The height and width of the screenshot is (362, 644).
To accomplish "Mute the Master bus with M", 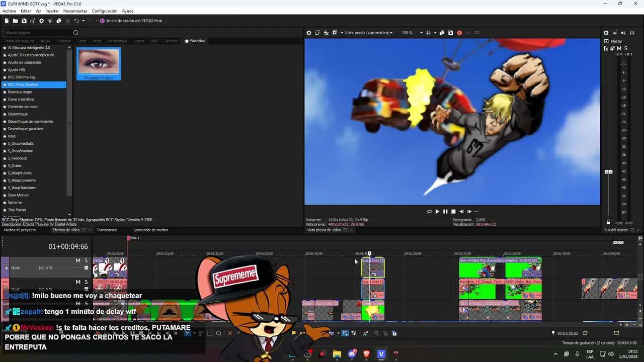I will tap(619, 48).
